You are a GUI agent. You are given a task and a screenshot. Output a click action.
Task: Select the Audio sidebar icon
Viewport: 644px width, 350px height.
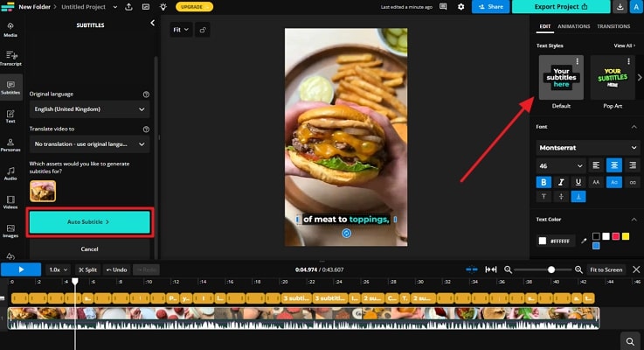point(10,175)
